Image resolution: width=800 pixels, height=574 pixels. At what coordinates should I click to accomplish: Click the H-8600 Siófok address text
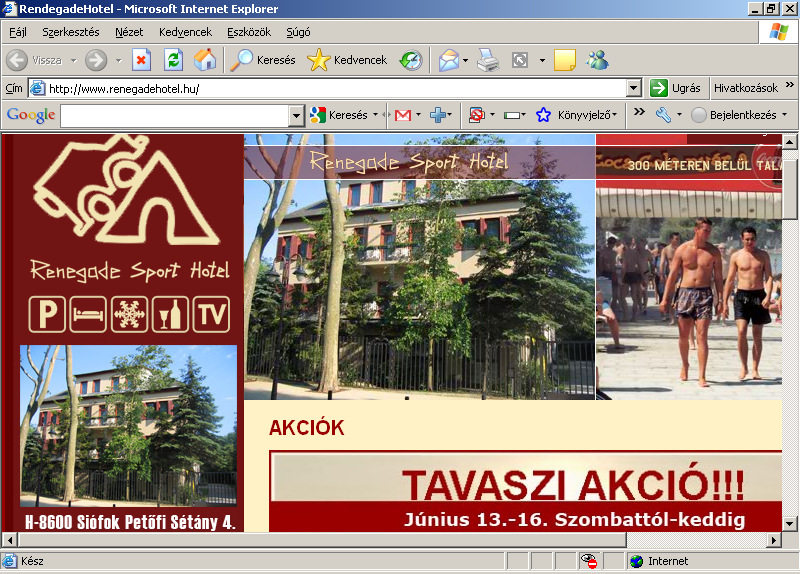tap(130, 522)
